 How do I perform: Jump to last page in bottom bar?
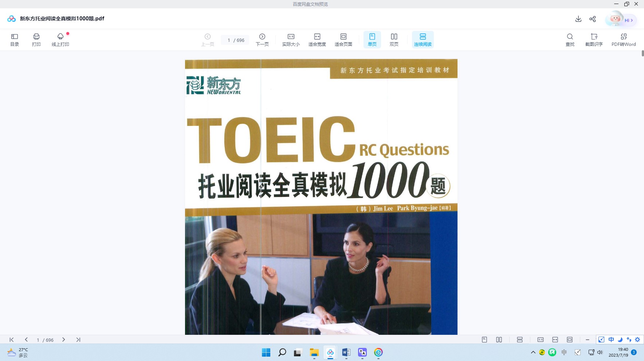(78, 340)
